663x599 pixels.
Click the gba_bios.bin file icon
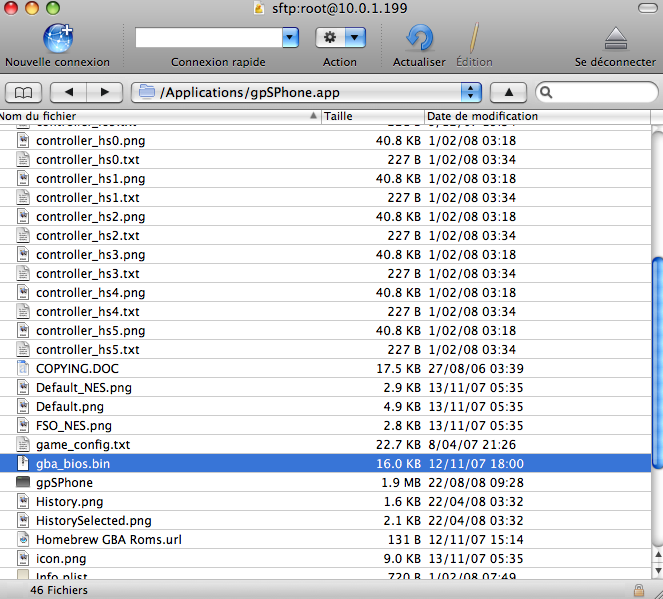click(23, 463)
